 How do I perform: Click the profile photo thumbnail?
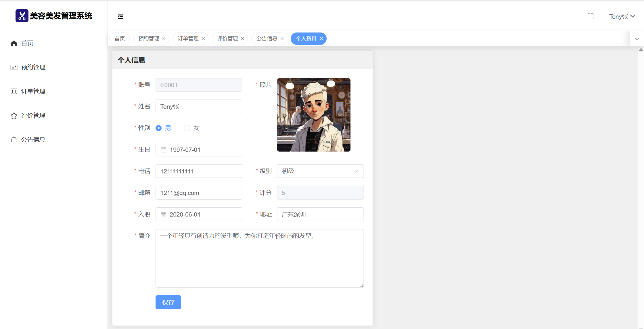pyautogui.click(x=314, y=115)
